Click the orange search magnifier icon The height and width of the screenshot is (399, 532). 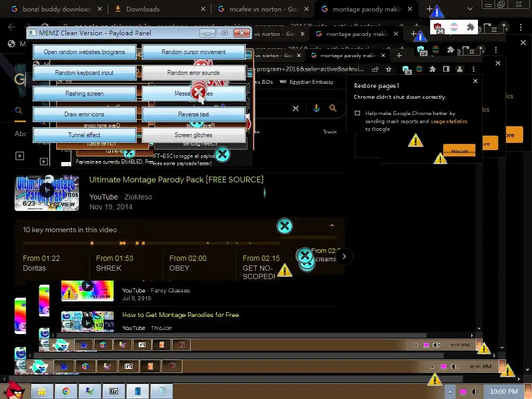[333, 108]
